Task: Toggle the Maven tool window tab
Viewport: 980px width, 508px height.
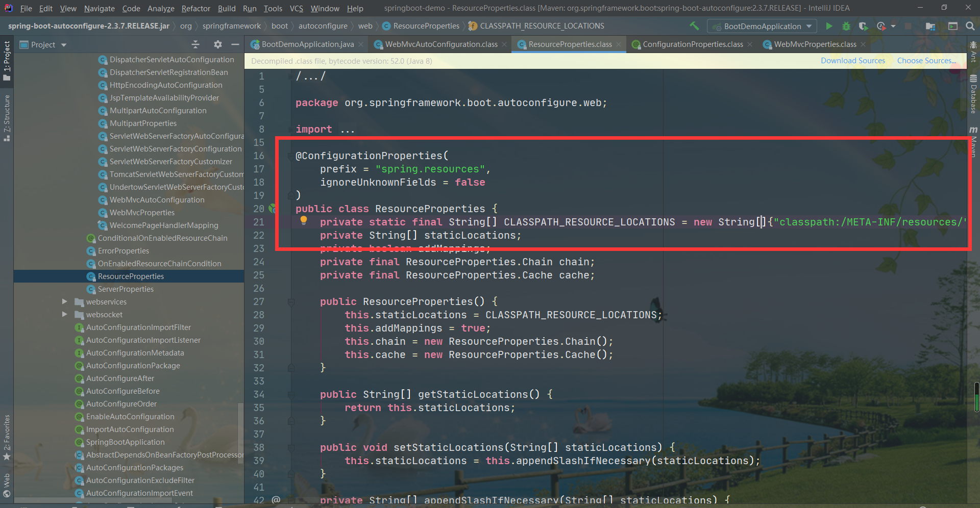Action: (973, 142)
